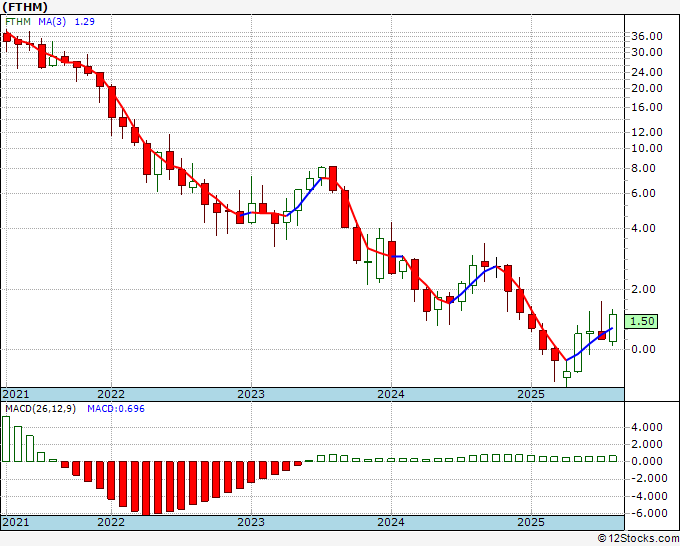Click 2025 on the MACD timeline
Image resolution: width=680 pixels, height=546 pixels.
(531, 522)
